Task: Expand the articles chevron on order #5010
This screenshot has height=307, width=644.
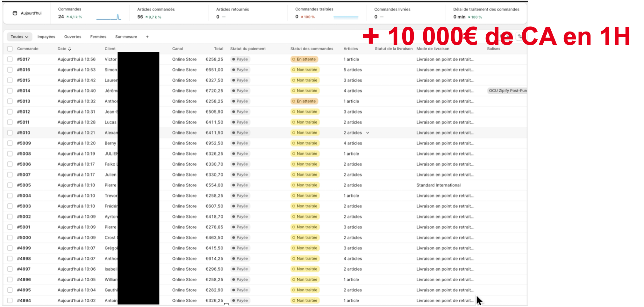Action: 368,133
